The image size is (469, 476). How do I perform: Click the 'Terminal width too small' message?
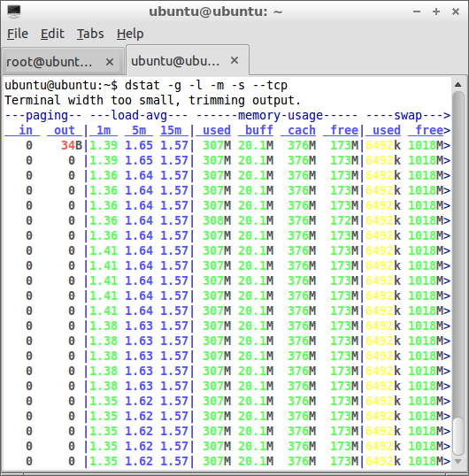click(152, 101)
